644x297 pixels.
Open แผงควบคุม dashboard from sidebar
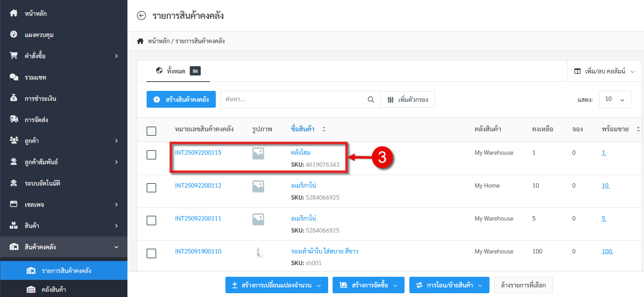(39, 35)
